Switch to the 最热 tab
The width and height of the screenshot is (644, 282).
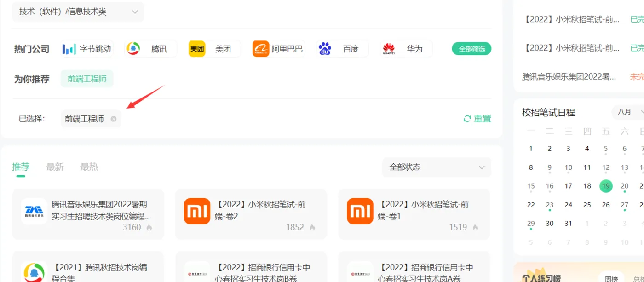[x=89, y=167]
